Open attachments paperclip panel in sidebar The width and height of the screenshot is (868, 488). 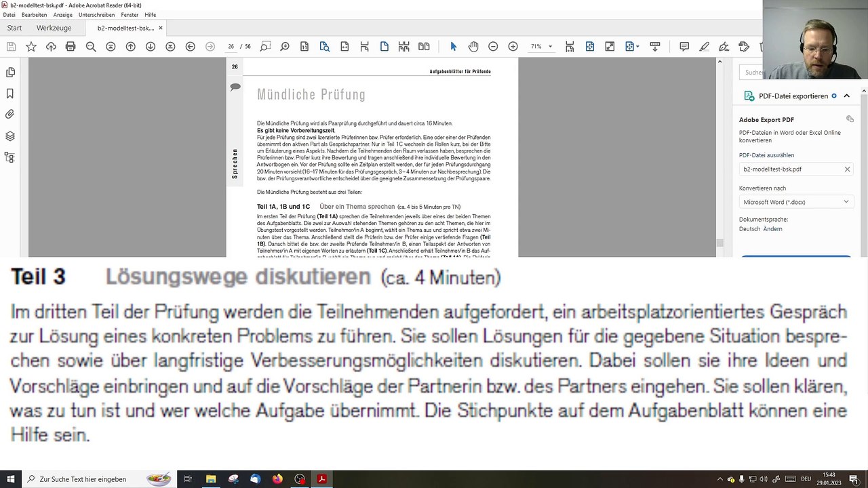pos(10,115)
